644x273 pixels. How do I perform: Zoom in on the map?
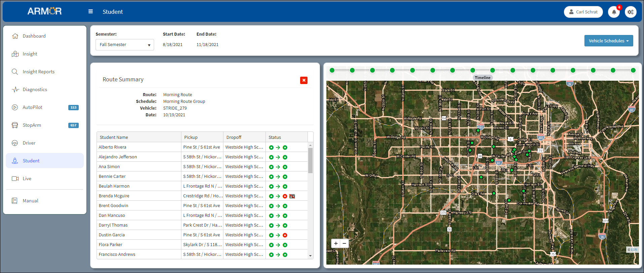pos(336,243)
